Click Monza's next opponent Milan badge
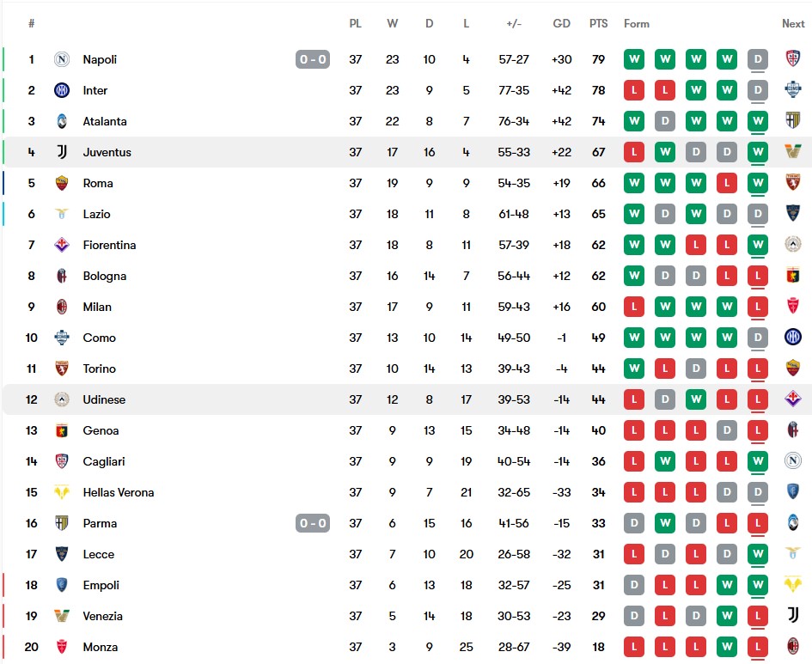Screen dimensions: 812x664 point(793,646)
